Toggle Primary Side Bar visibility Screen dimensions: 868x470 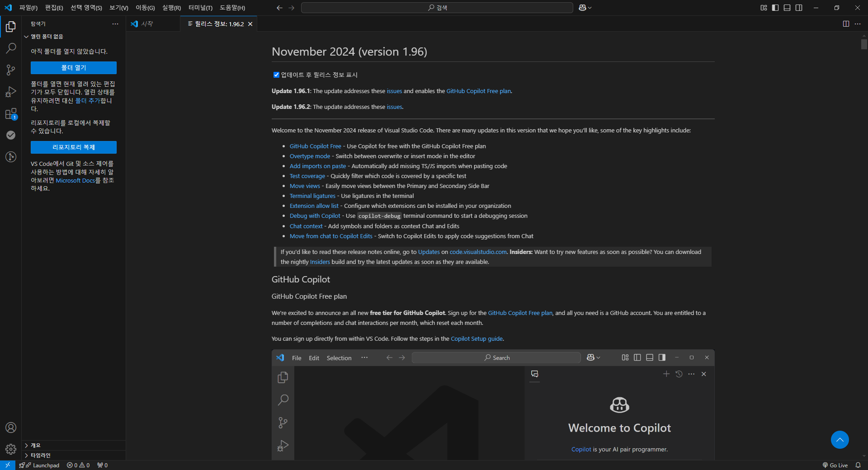[x=775, y=8]
